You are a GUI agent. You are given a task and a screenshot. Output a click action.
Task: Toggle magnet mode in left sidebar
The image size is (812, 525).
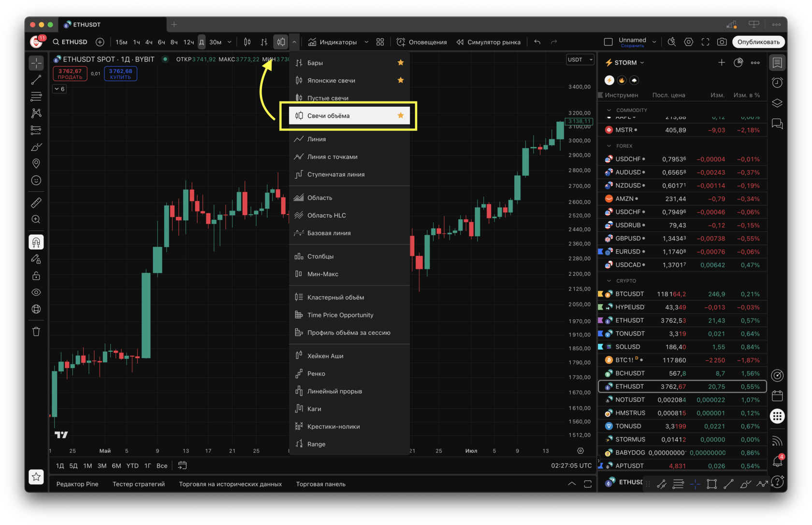coord(36,242)
